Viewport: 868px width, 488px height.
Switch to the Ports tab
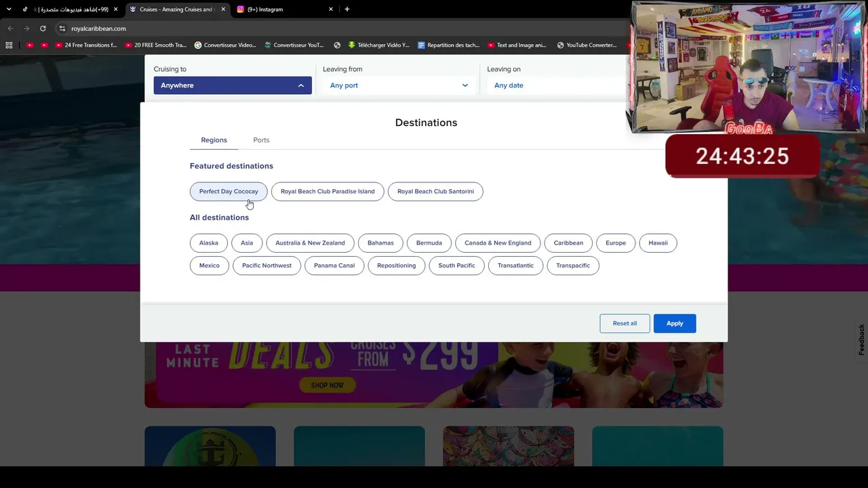click(x=261, y=140)
